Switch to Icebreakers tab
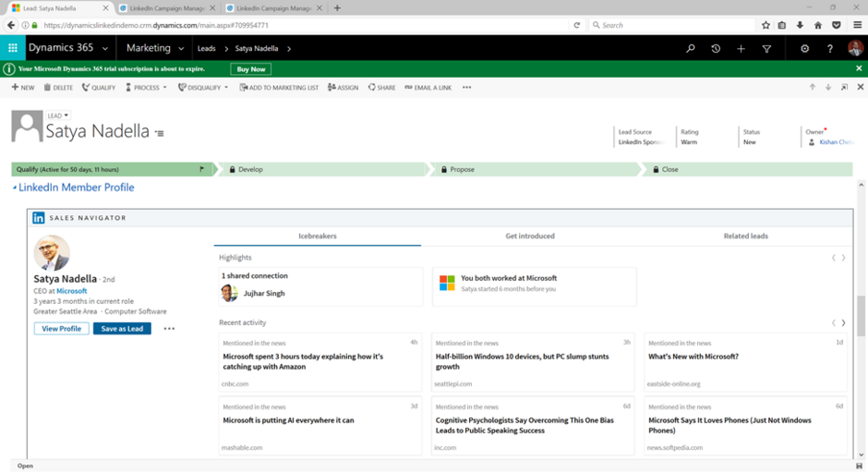 click(x=318, y=236)
